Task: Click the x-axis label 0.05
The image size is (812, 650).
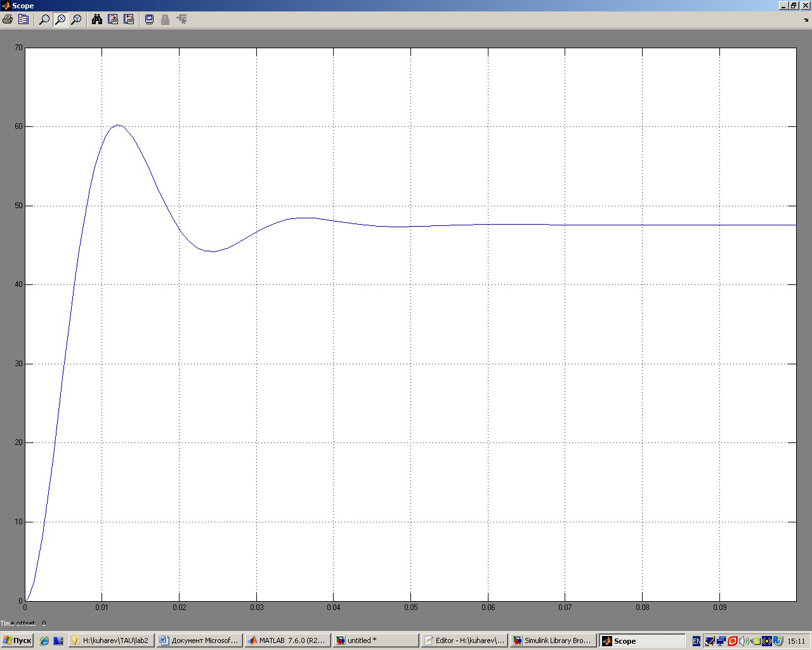Action: [x=411, y=607]
